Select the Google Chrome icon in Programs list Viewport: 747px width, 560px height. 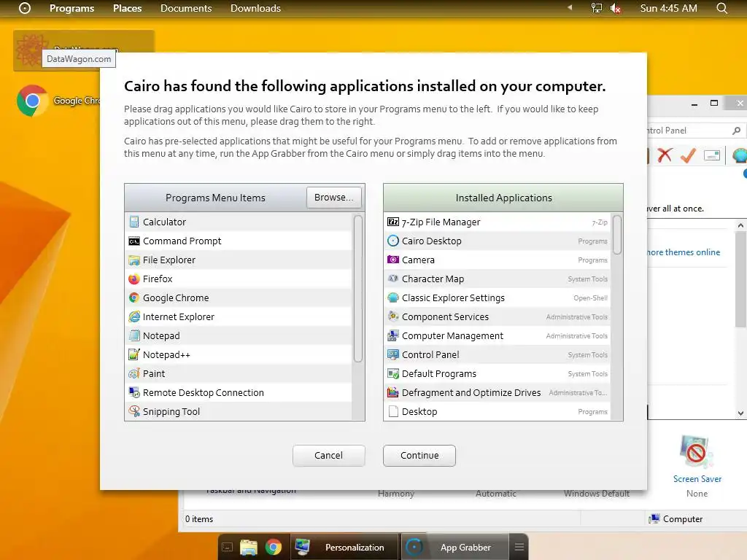(134, 297)
